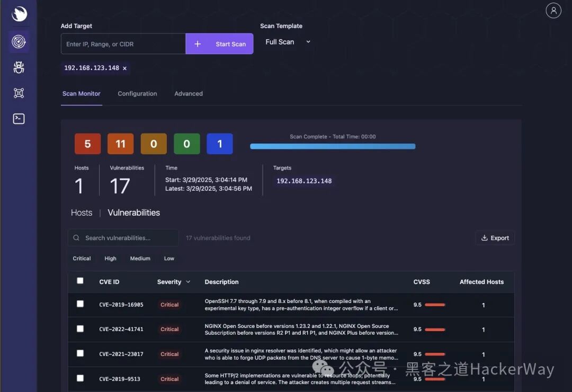Click the 9.5 CVSS score for CVE-2019-16905
The image size is (572, 392).
[417, 305]
